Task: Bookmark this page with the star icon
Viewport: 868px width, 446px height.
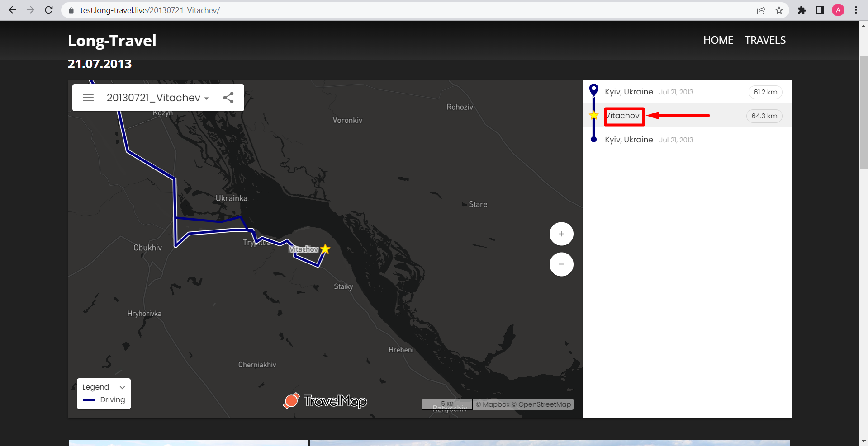Action: tap(779, 10)
